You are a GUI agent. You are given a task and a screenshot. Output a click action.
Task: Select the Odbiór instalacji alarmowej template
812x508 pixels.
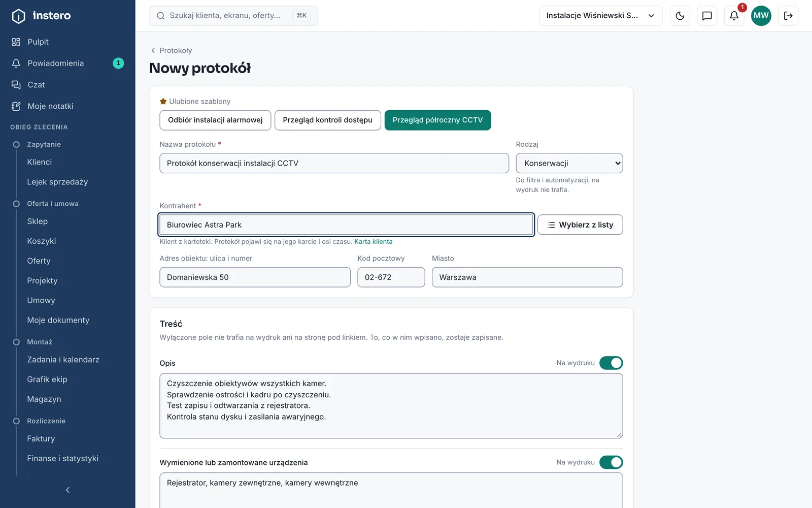tap(215, 120)
